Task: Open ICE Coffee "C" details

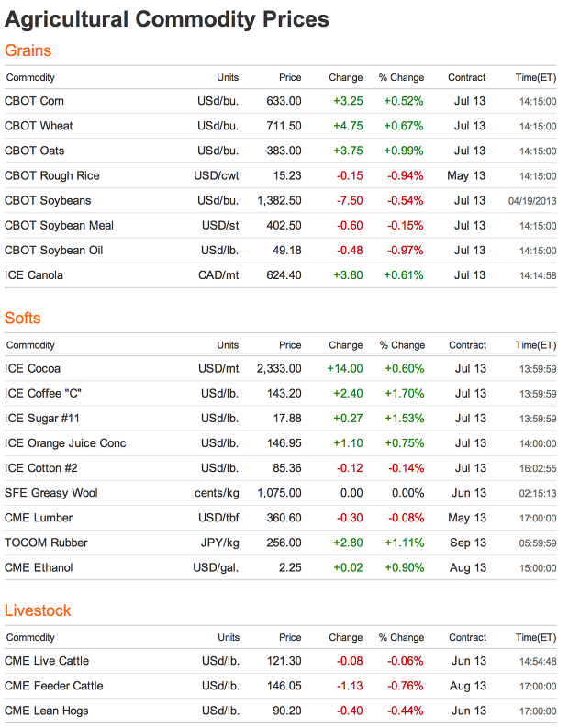Action: tap(44, 393)
